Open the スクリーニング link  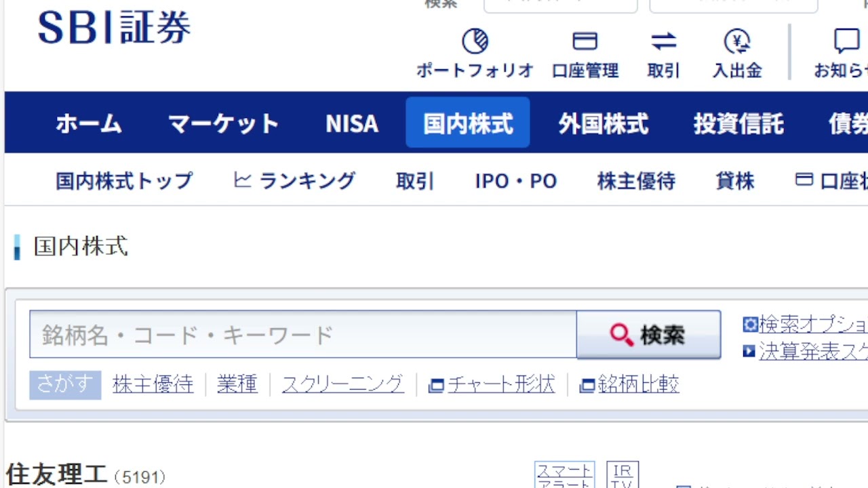coord(342,385)
